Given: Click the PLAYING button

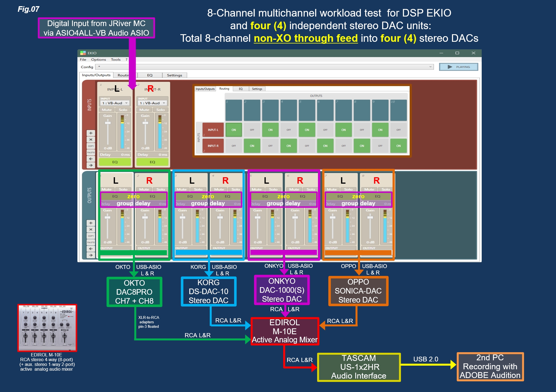Looking at the screenshot, I should pos(458,67).
